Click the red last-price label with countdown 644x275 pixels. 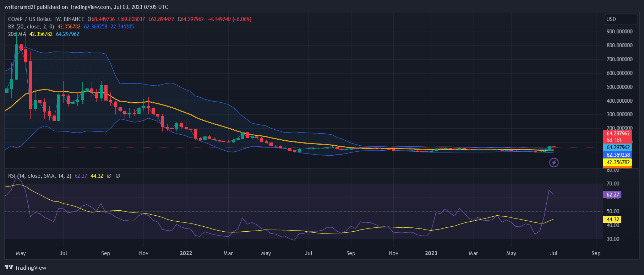[617, 136]
